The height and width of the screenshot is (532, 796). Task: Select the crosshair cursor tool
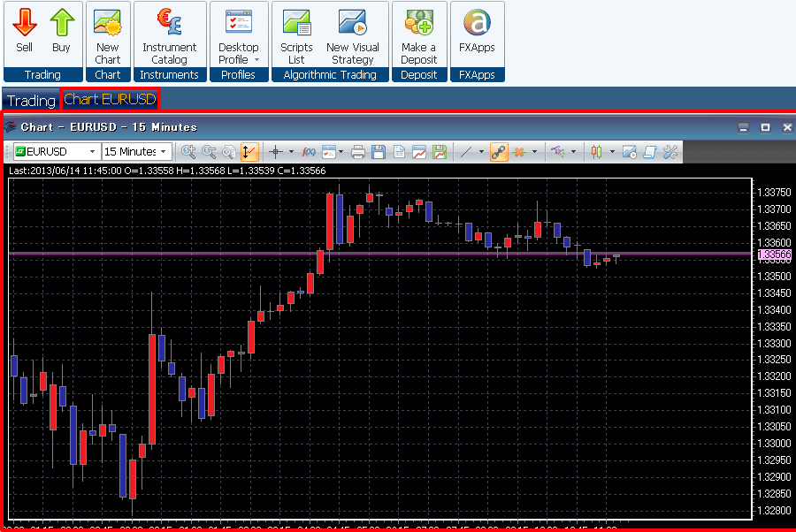[276, 152]
